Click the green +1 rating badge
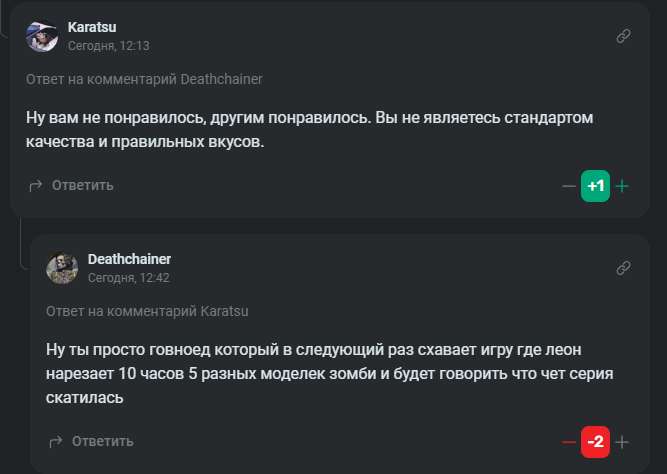This screenshot has width=667, height=474. [596, 186]
